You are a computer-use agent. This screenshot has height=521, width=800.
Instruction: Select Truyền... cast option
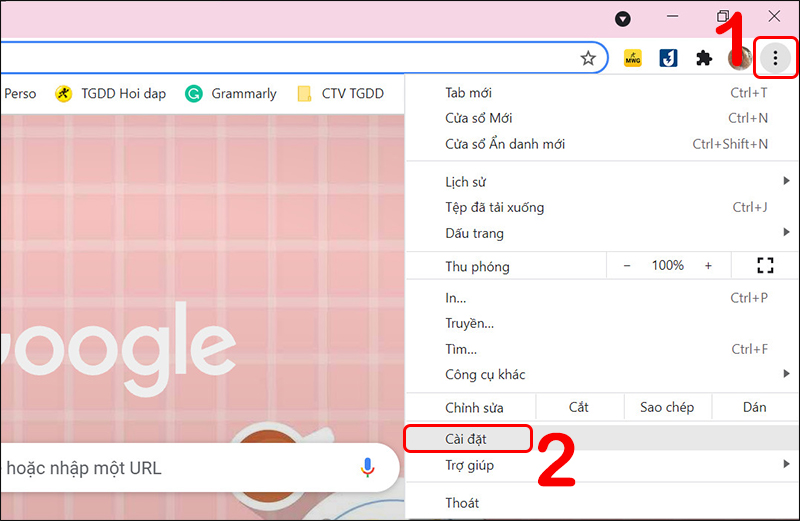[x=602, y=324]
